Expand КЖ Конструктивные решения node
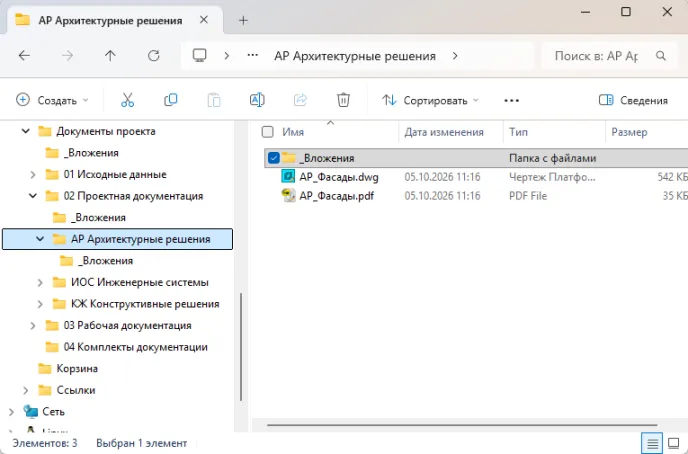 40,304
